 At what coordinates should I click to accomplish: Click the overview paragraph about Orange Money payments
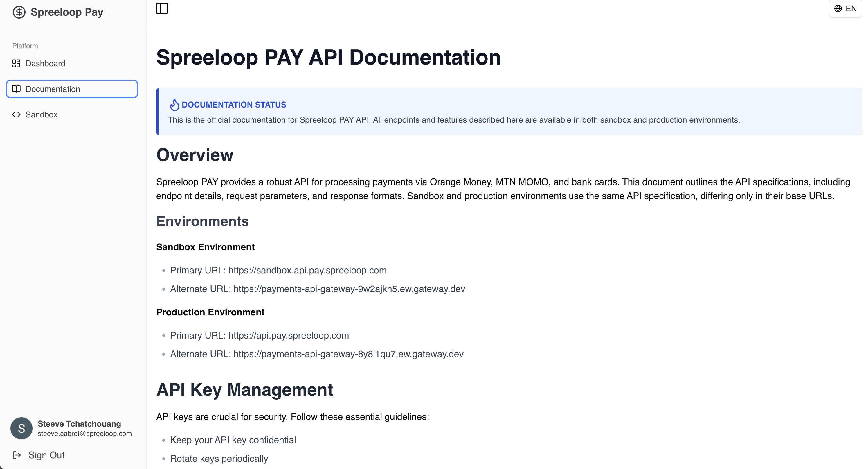[503, 189]
